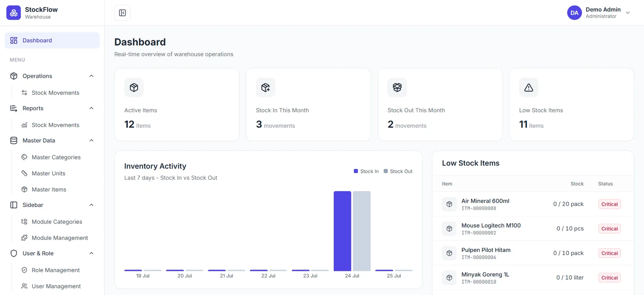644x295 pixels.
Task: Go to Master Categories
Action: coord(56,157)
